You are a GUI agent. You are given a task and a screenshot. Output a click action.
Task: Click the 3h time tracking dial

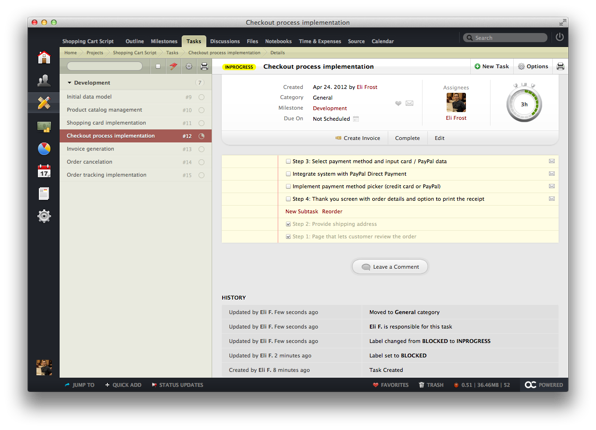(524, 104)
